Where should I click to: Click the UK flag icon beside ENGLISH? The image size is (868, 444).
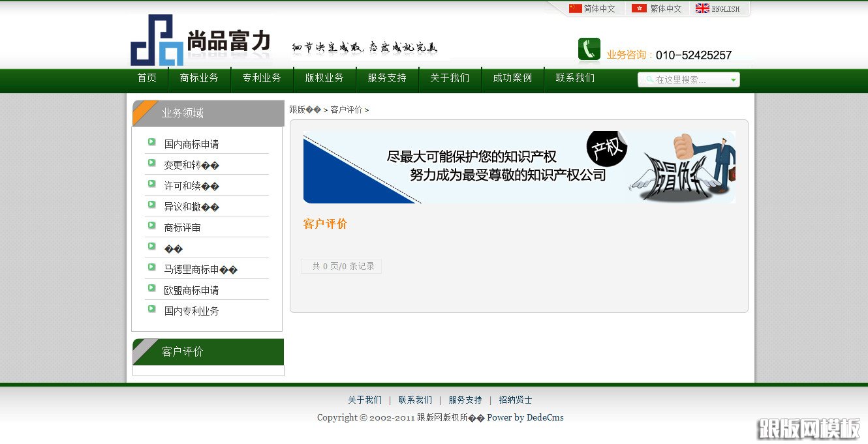point(703,8)
